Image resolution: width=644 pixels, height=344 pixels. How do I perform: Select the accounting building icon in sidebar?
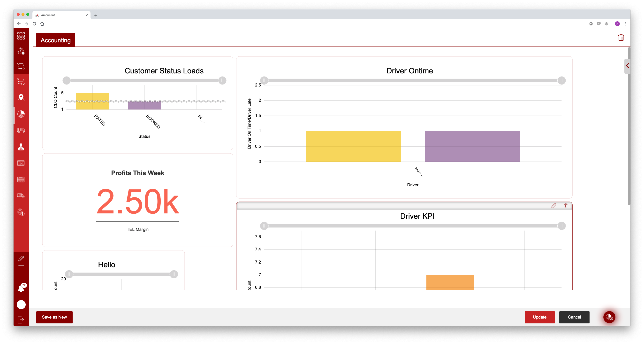pos(21,52)
